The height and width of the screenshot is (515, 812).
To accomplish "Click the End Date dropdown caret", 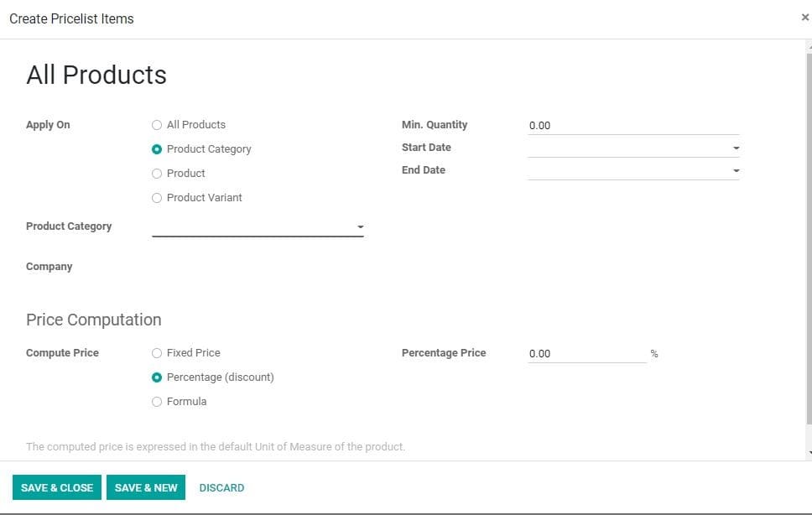I will coord(736,170).
